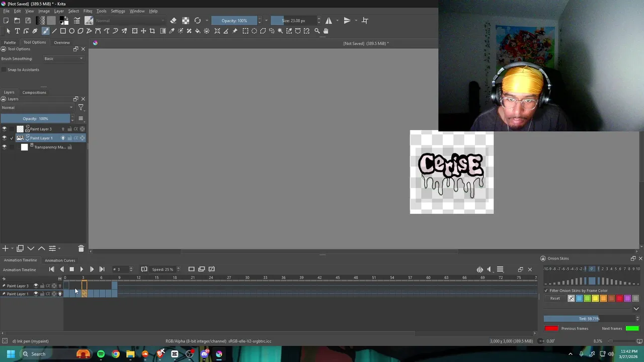Open the layers panel view options menu

[80, 119]
